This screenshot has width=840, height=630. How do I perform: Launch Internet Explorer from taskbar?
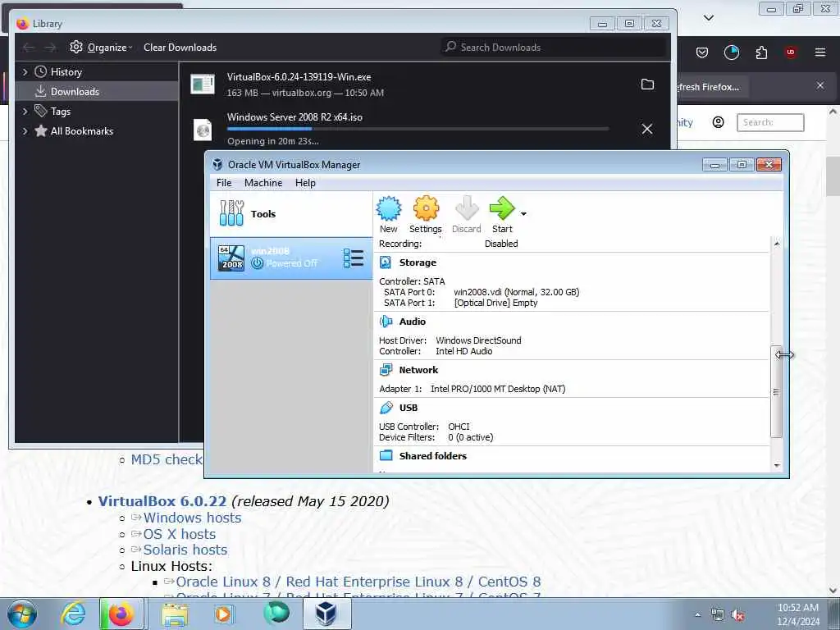73,614
